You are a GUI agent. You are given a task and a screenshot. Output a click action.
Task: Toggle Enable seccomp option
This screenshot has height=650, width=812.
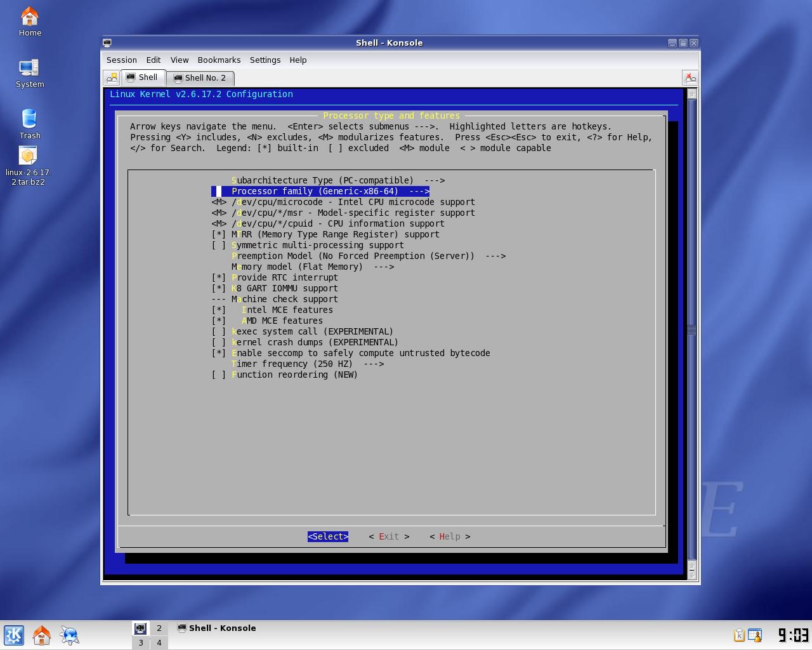pyautogui.click(x=351, y=353)
